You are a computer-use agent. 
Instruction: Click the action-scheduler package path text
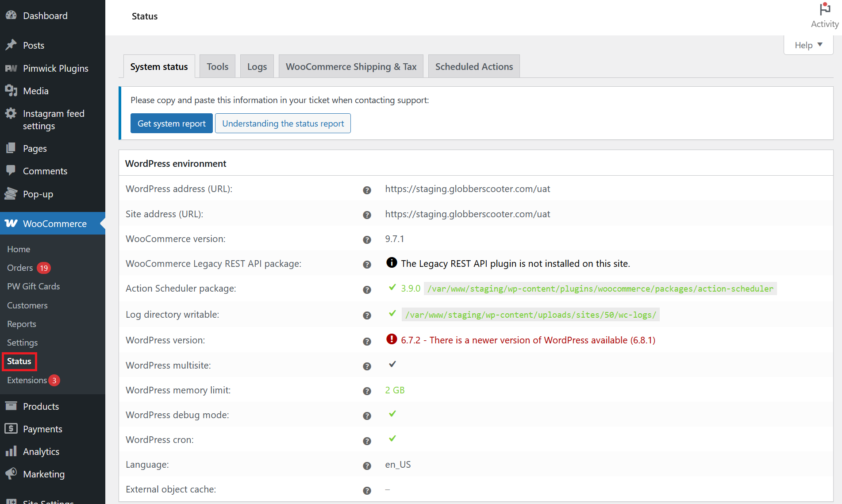tap(600, 289)
